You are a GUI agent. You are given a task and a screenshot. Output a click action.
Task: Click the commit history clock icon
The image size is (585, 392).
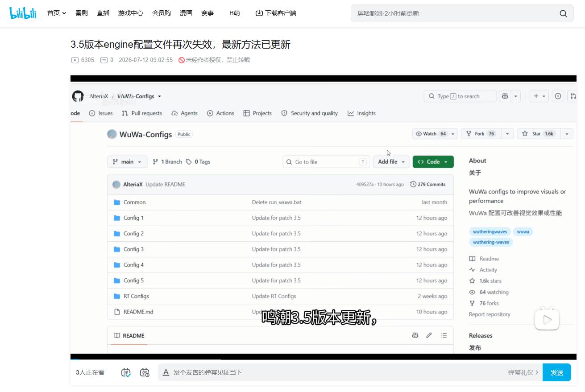(x=413, y=184)
